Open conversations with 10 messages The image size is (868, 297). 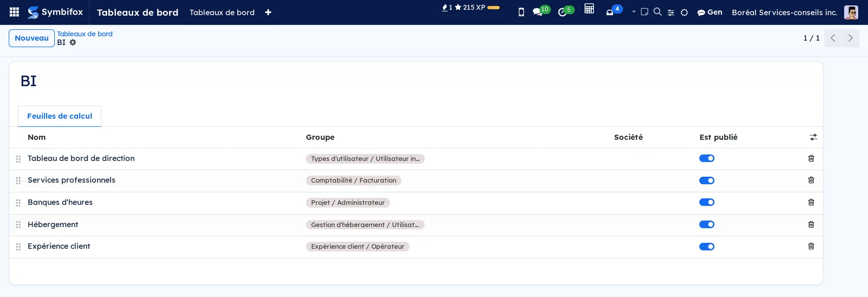541,11
